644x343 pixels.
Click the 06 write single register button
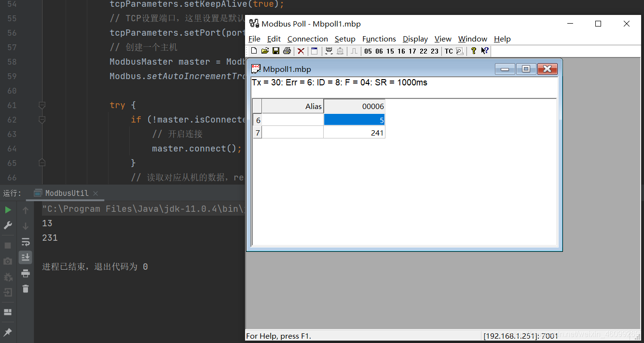tap(379, 51)
